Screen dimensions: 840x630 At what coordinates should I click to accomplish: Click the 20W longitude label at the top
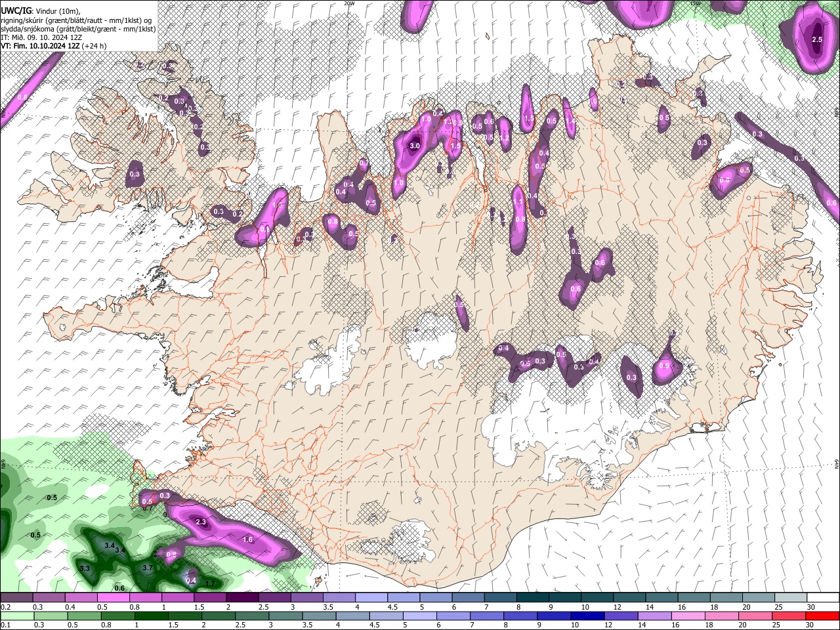click(x=350, y=3)
